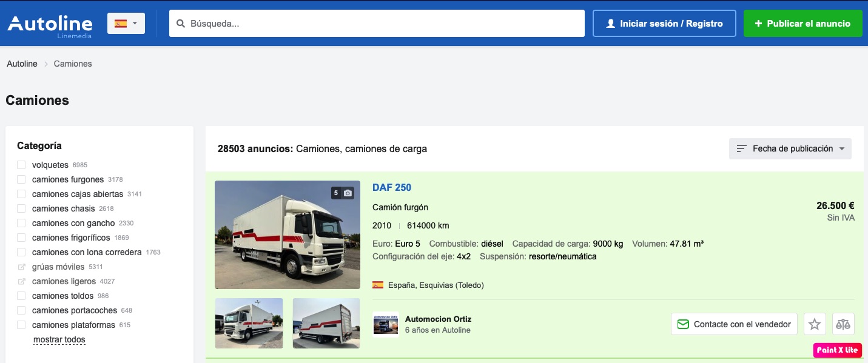This screenshot has height=363, width=868.
Task: Open the grúas móviles category link
Action: 58,267
